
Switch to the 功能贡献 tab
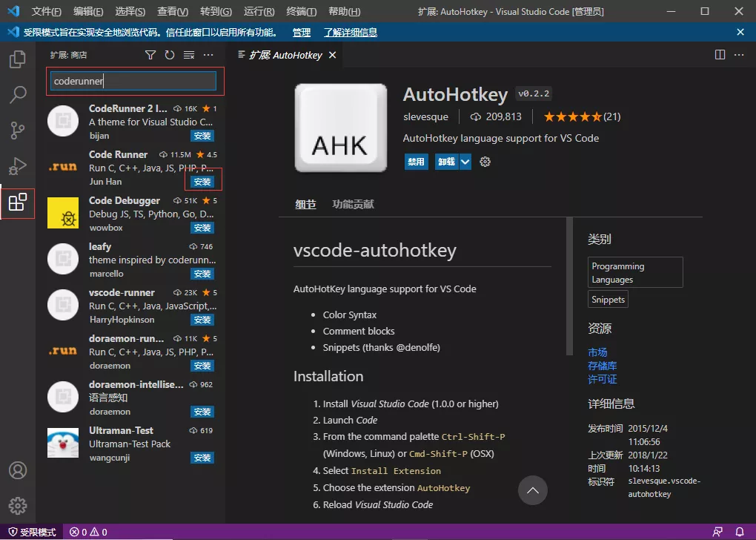[x=353, y=204]
